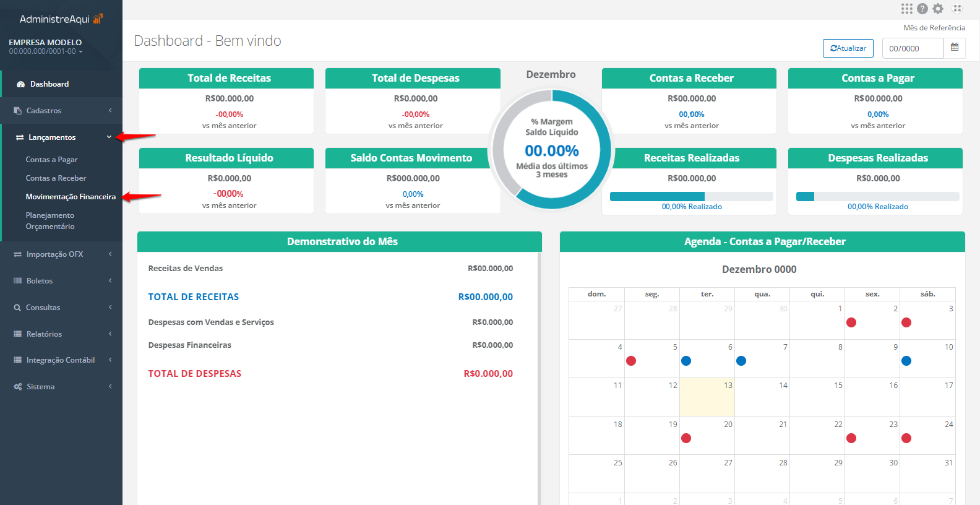Click the Despesas Realizadas progress bar
The height and width of the screenshot is (505, 980).
[877, 197]
